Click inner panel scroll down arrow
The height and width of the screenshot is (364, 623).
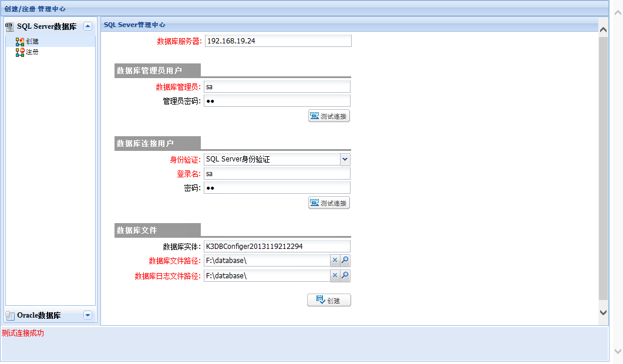603,312
